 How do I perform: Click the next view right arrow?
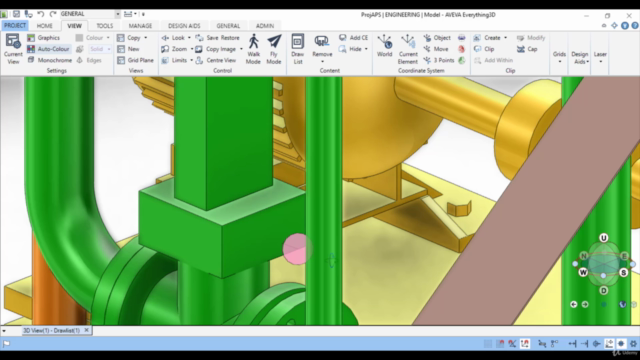click(585, 304)
